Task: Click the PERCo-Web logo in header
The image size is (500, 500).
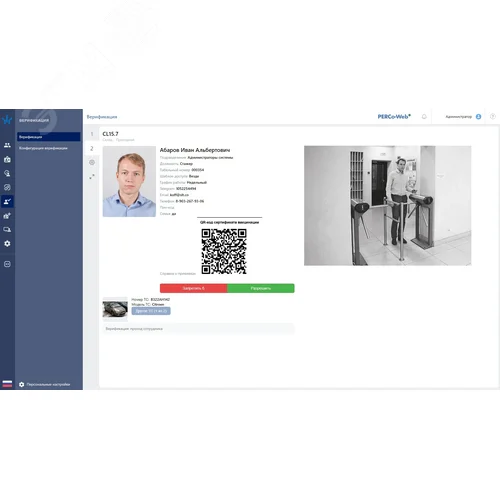Action: click(x=394, y=117)
